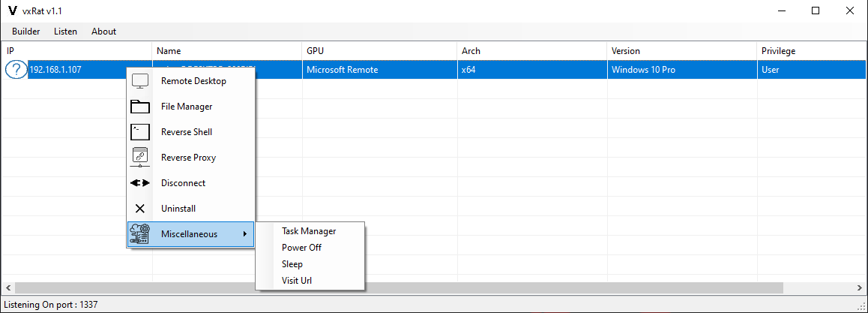The width and height of the screenshot is (868, 313).
Task: Click the scrollbar left arrow
Action: pos(7,288)
